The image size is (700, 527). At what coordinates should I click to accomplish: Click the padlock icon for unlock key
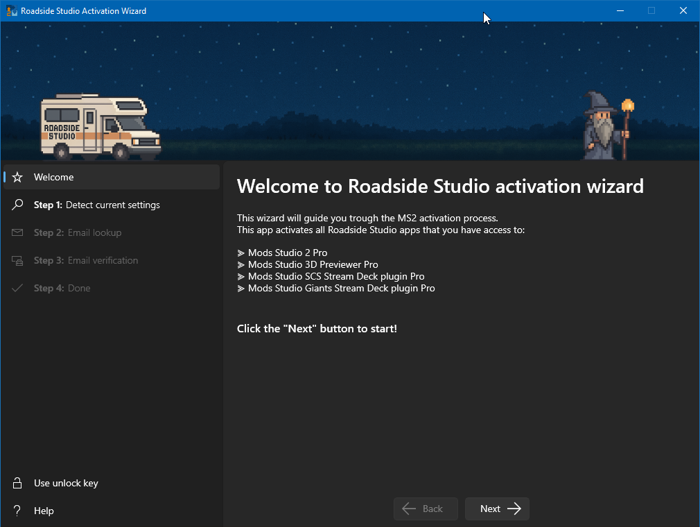click(17, 484)
